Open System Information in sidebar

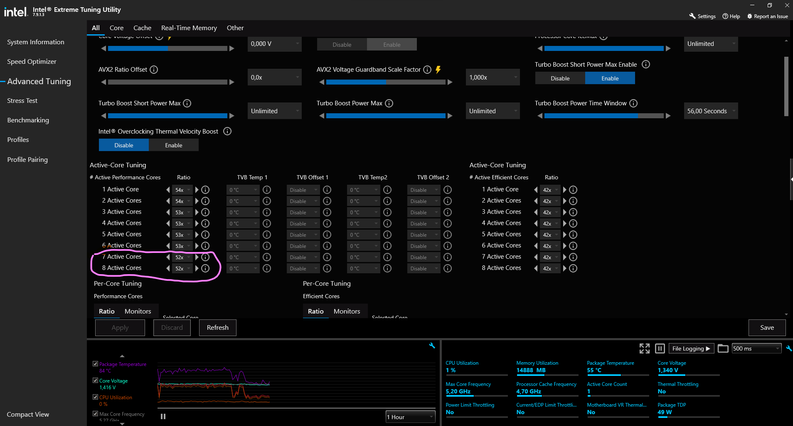35,42
